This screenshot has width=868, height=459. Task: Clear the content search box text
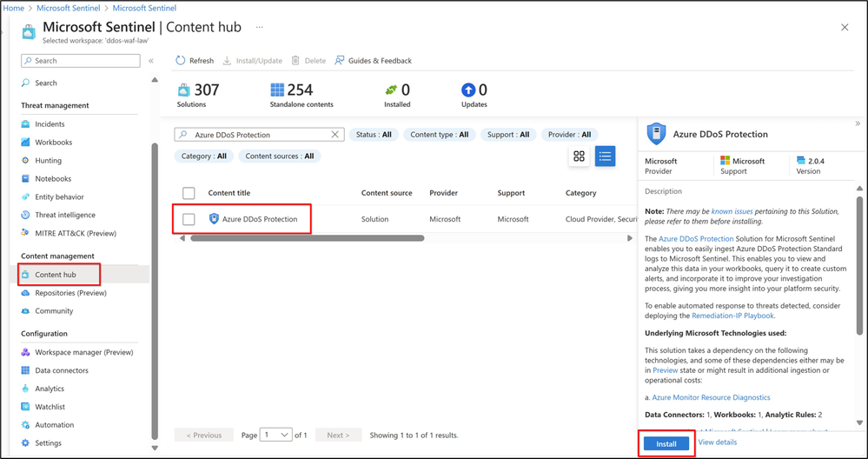coord(335,135)
